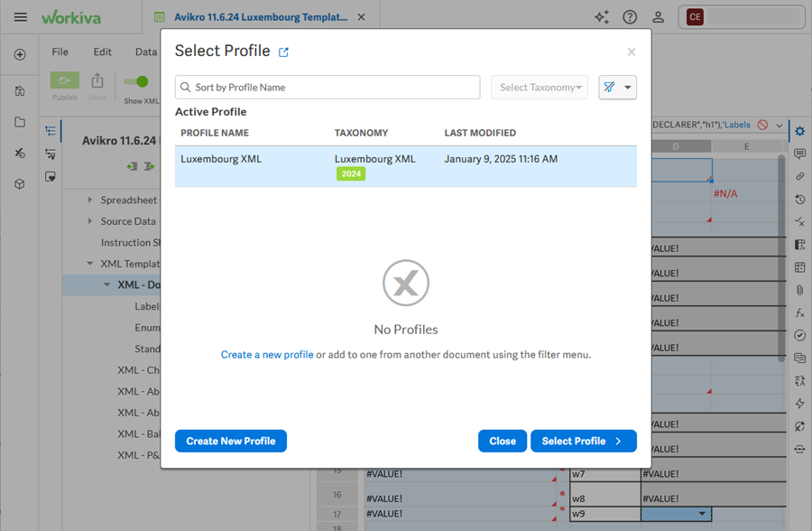812x531 pixels.
Task: Select the Luxembourg XML active profile row
Action: [x=406, y=166]
